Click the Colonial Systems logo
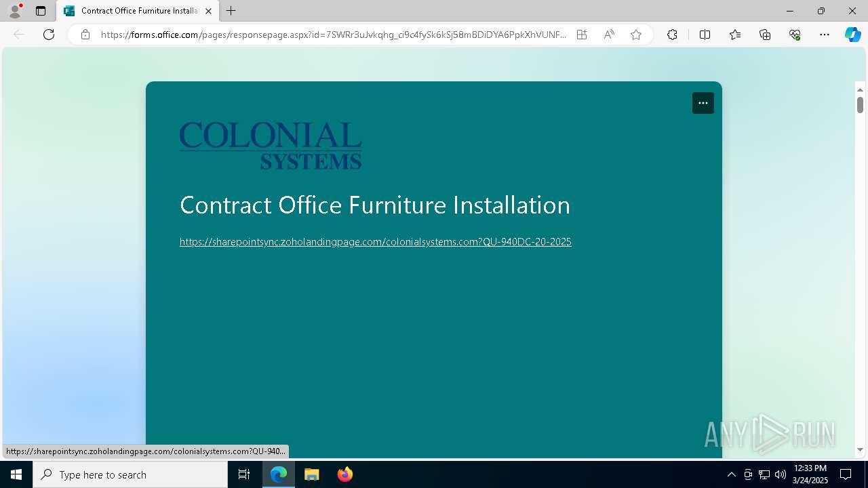This screenshot has width=868, height=488. coord(271,145)
